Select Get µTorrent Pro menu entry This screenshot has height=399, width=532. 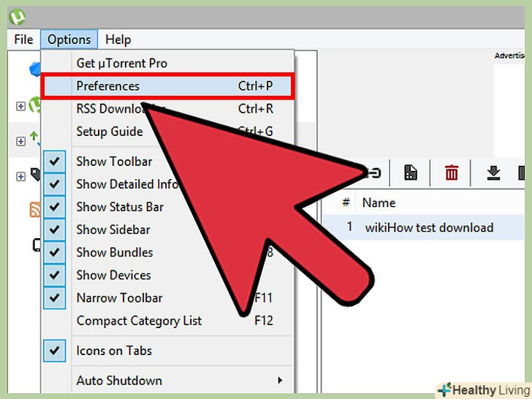coord(167,63)
